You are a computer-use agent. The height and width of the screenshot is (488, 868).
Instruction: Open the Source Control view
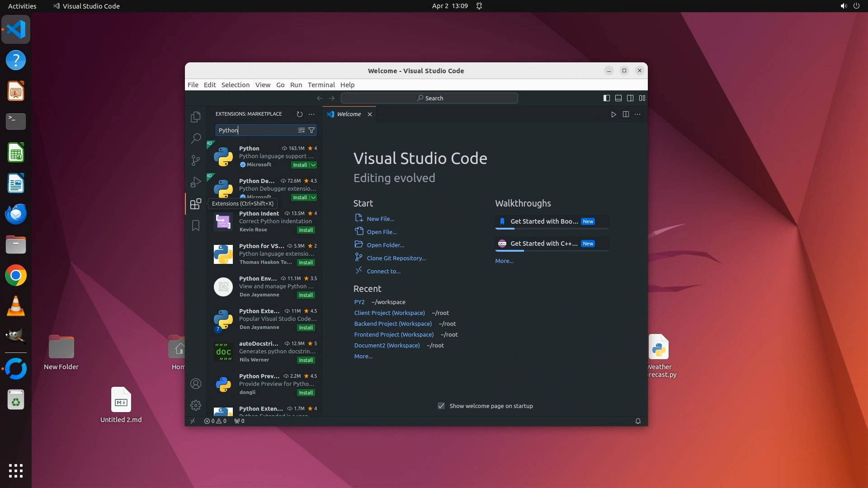(195, 160)
